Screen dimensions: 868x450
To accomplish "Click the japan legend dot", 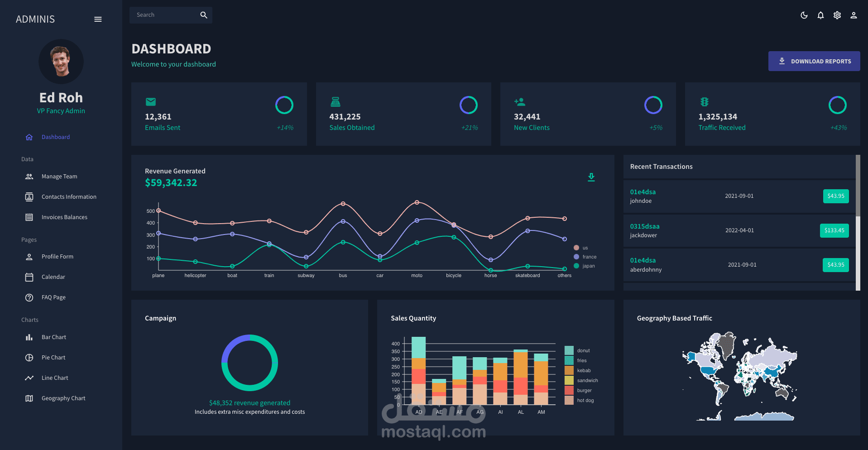I will 576,266.
